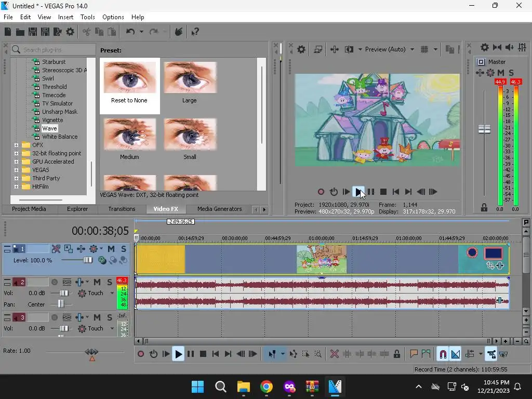Stop playback in the preview transport
The height and width of the screenshot is (399, 532).
pos(383,192)
